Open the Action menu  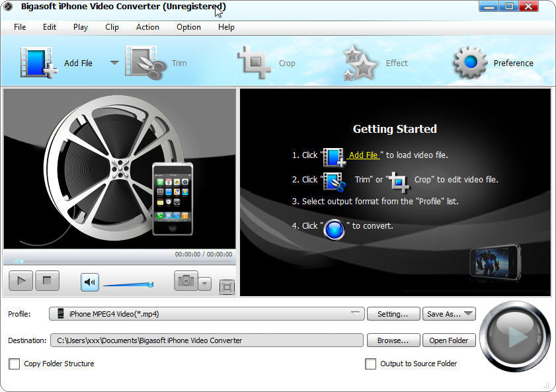pos(147,27)
